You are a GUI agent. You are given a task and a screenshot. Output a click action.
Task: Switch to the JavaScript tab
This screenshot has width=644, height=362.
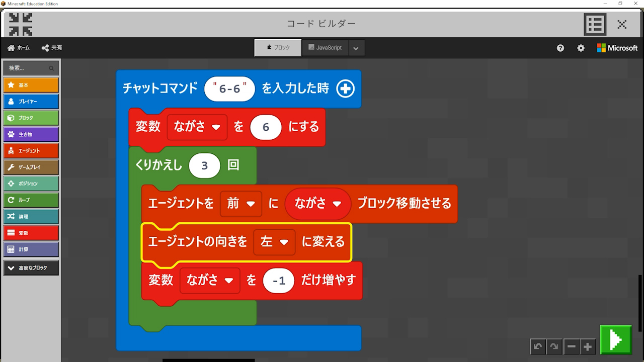325,48
